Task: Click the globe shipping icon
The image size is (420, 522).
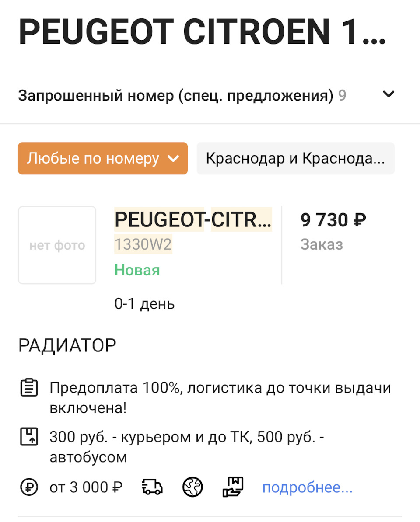Action: click(x=192, y=487)
